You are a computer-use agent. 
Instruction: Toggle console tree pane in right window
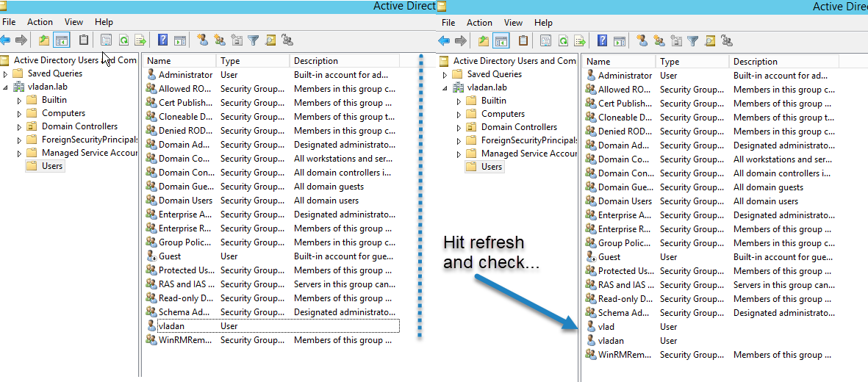tap(501, 40)
